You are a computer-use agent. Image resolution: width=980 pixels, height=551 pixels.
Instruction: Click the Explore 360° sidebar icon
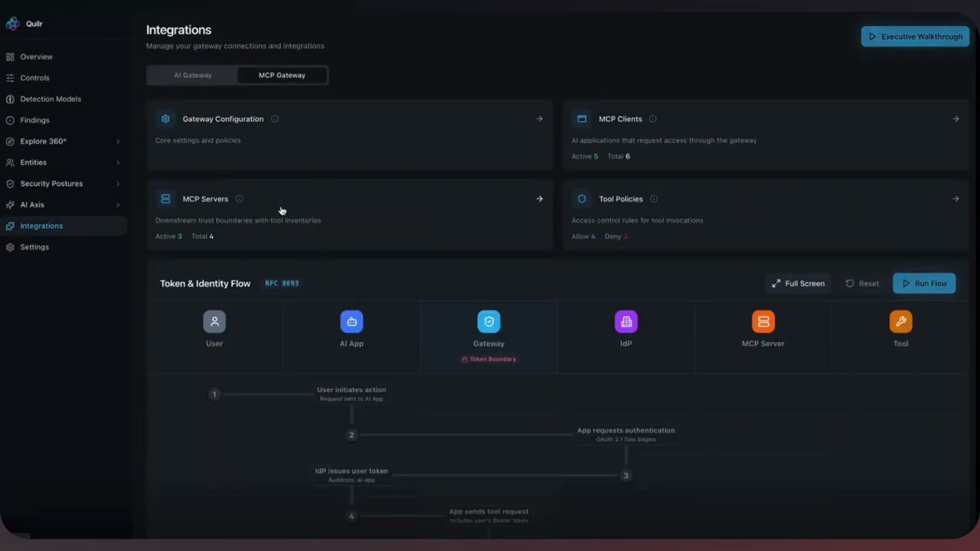pyautogui.click(x=10, y=142)
